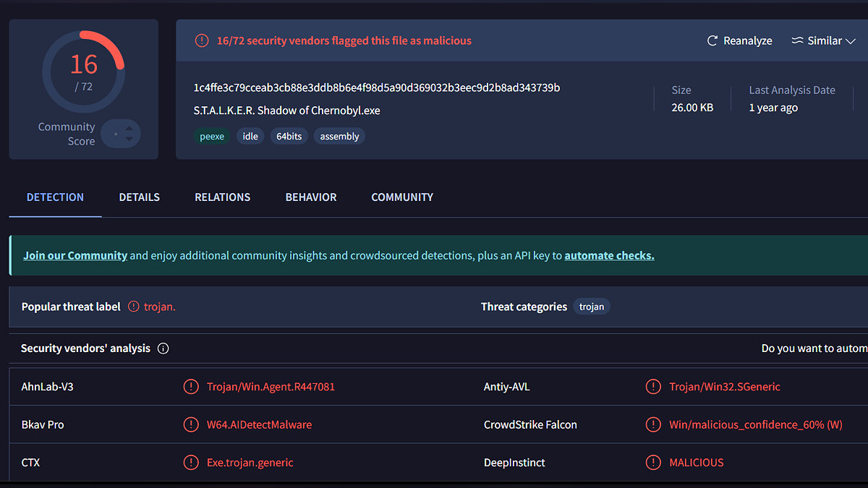The width and height of the screenshot is (868, 488).
Task: Go to the RELATIONS tab
Action: pos(222,197)
